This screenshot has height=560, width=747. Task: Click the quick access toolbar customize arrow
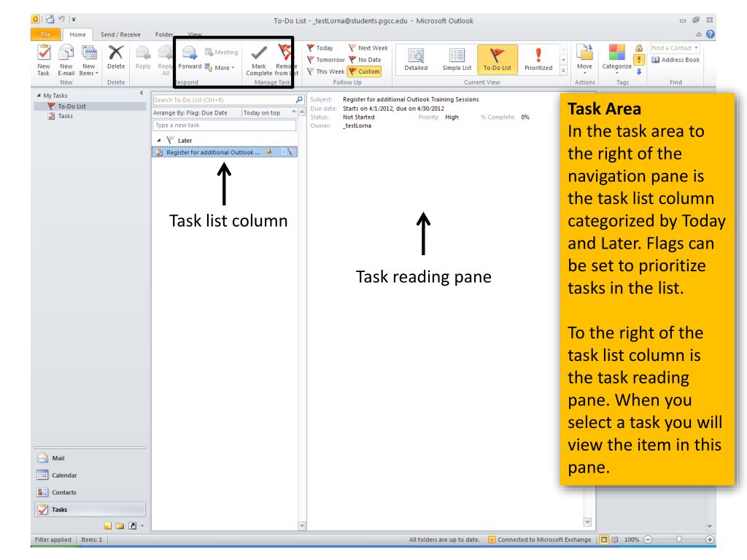73,20
